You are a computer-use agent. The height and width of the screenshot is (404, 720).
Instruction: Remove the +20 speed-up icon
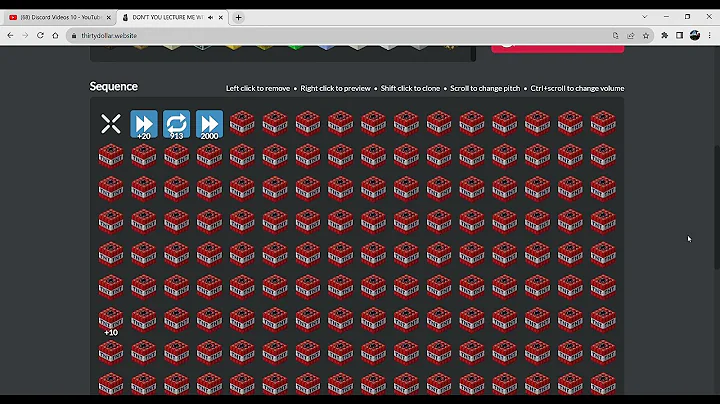(144, 124)
